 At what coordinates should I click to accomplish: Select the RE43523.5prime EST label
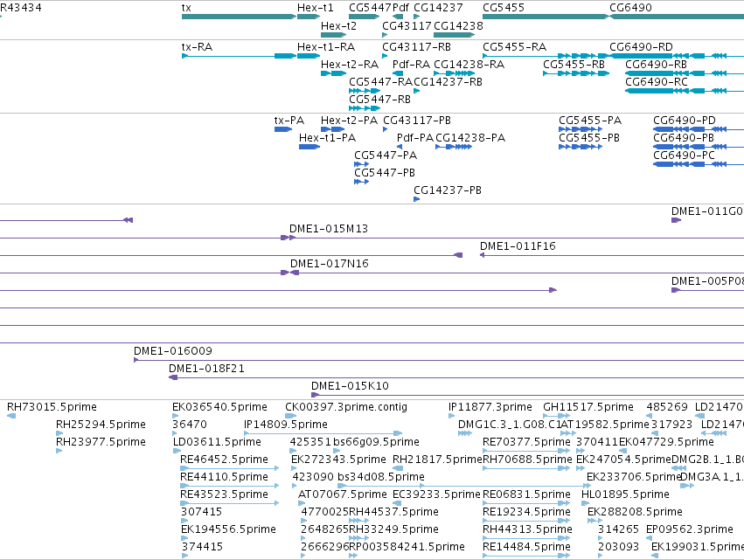pyautogui.click(x=225, y=495)
